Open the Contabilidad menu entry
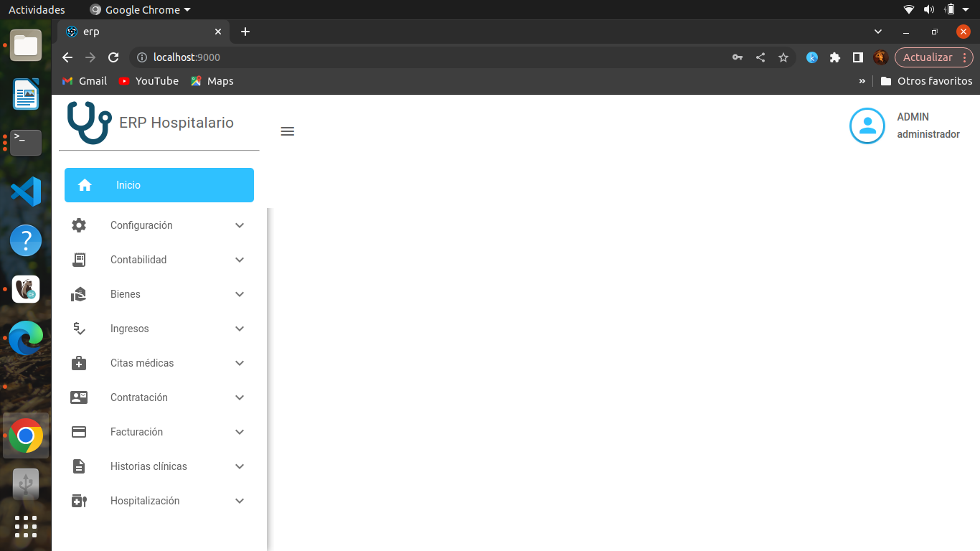This screenshot has height=551, width=980. click(138, 260)
